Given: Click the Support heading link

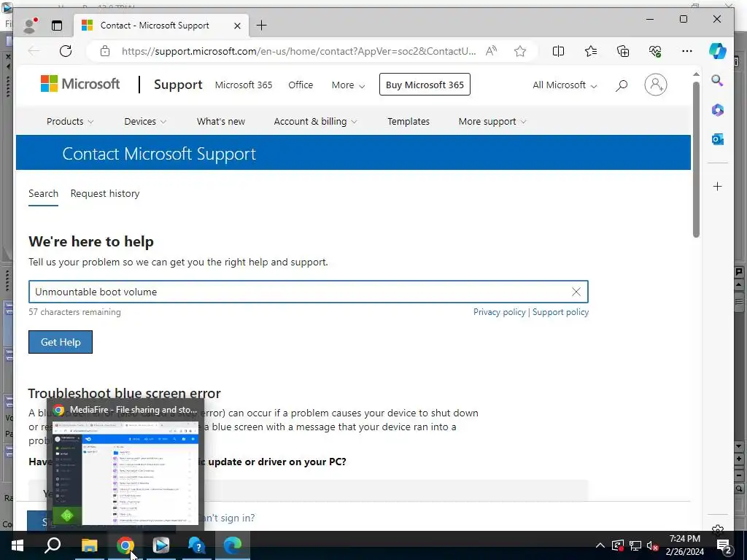Looking at the screenshot, I should (178, 85).
